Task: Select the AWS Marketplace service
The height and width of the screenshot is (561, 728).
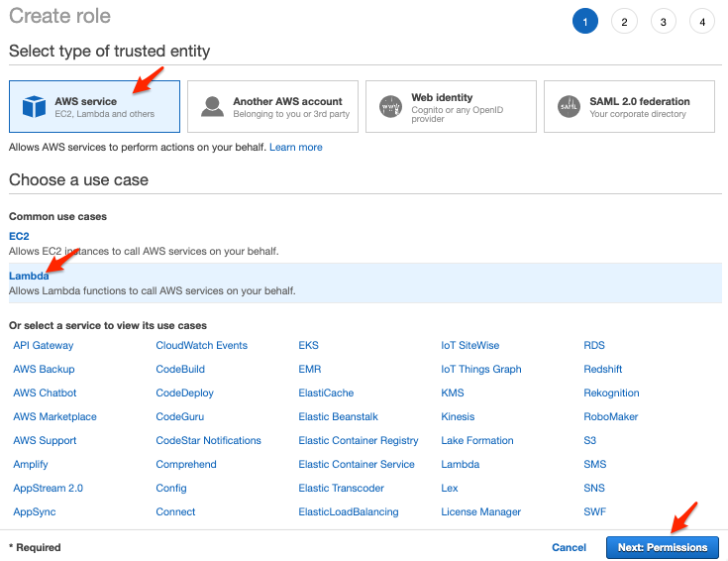Action: point(54,416)
